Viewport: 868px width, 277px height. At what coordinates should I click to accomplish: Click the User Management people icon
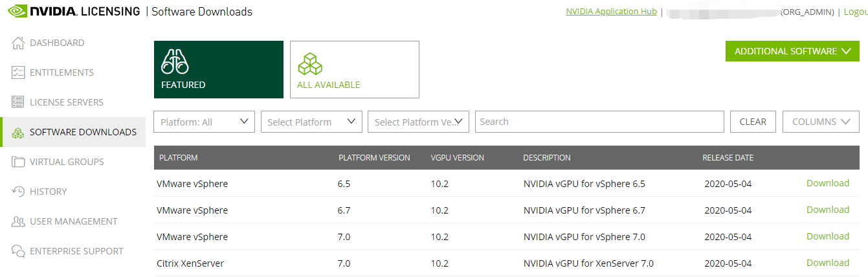18,221
